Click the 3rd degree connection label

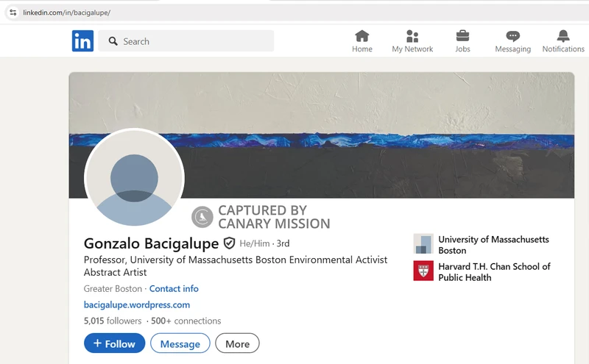tap(283, 243)
